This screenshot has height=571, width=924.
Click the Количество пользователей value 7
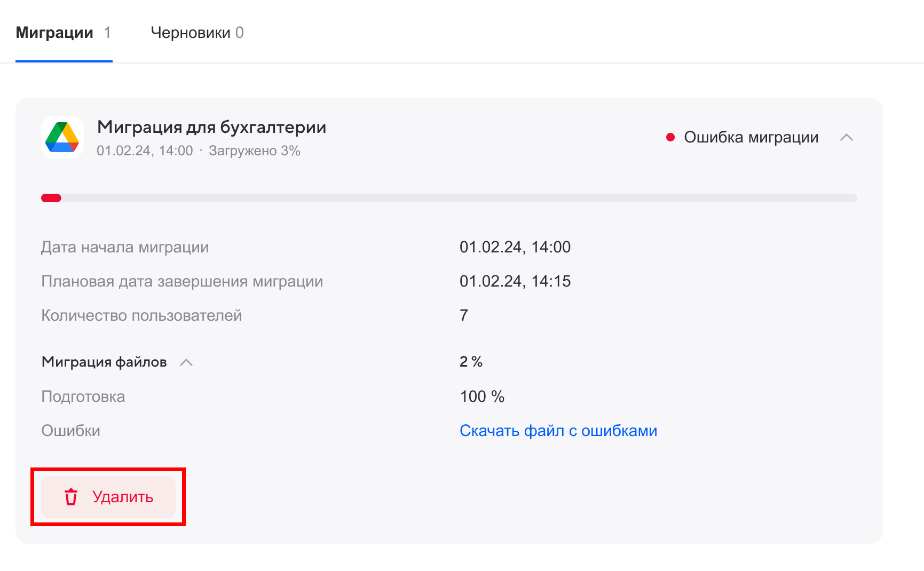coord(463,315)
